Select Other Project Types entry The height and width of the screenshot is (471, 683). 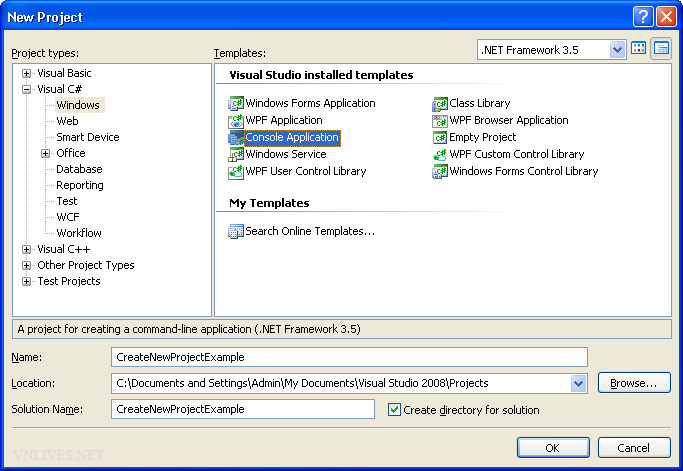86,265
